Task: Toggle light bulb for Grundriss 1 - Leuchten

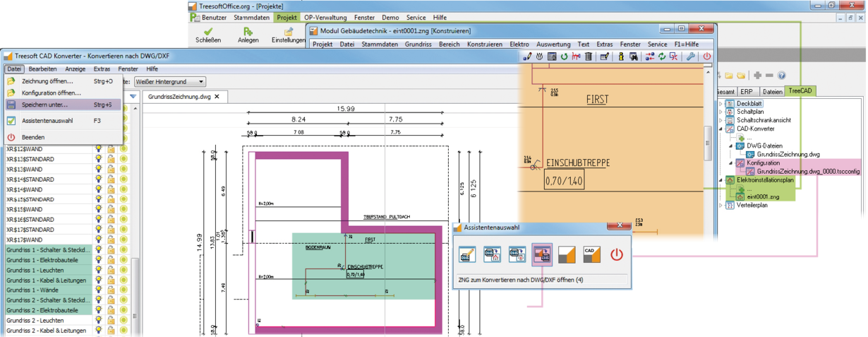Action: pos(99,271)
